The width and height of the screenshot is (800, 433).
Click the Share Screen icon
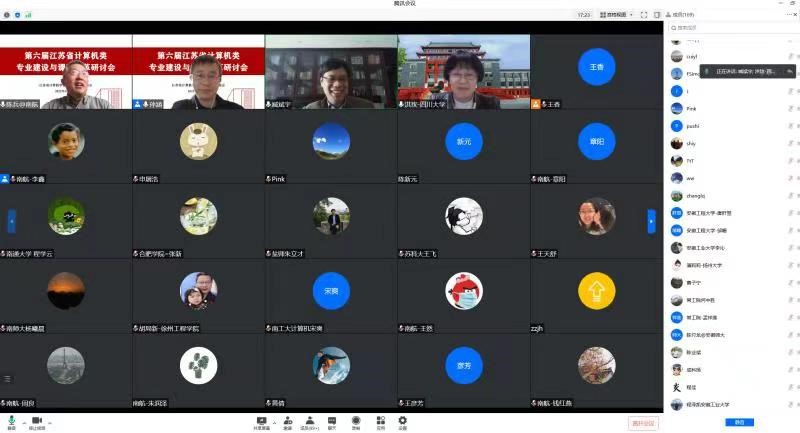[x=261, y=421]
